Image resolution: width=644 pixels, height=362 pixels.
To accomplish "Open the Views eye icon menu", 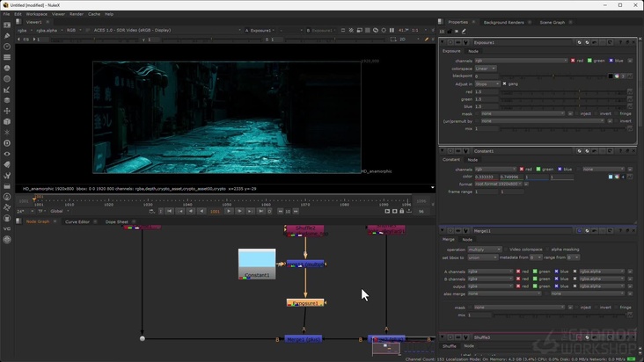I will click(x=7, y=154).
